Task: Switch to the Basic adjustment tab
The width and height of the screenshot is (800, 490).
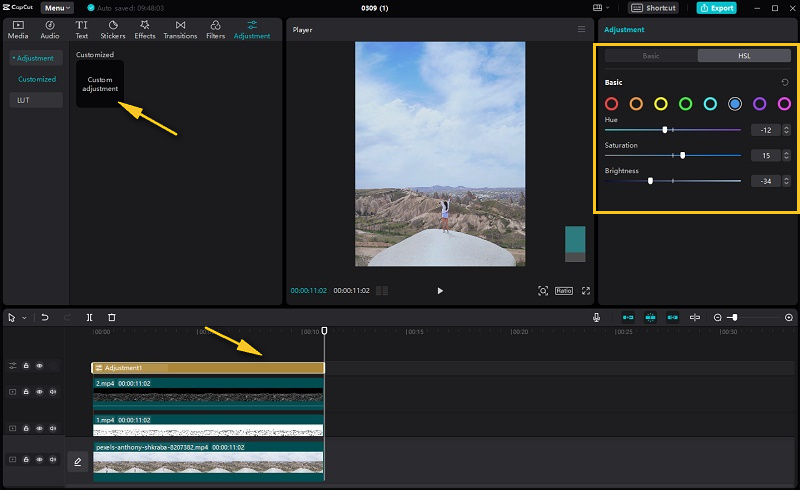Action: [651, 56]
